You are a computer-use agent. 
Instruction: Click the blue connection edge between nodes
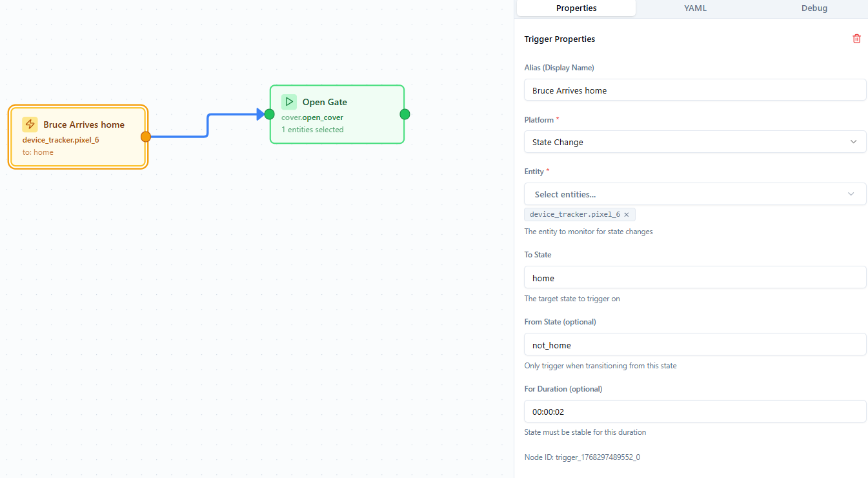tap(207, 126)
